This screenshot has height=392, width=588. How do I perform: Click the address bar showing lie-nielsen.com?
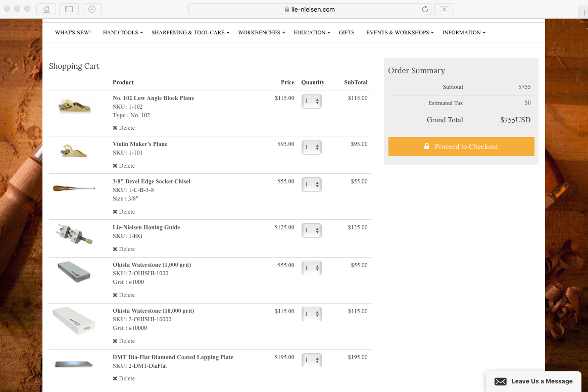pos(310,9)
